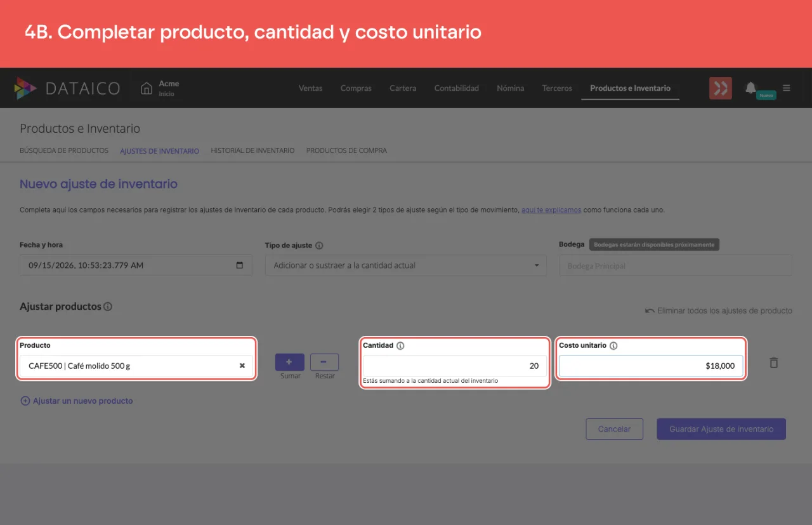Open the Contabilidad menu

[x=457, y=88]
